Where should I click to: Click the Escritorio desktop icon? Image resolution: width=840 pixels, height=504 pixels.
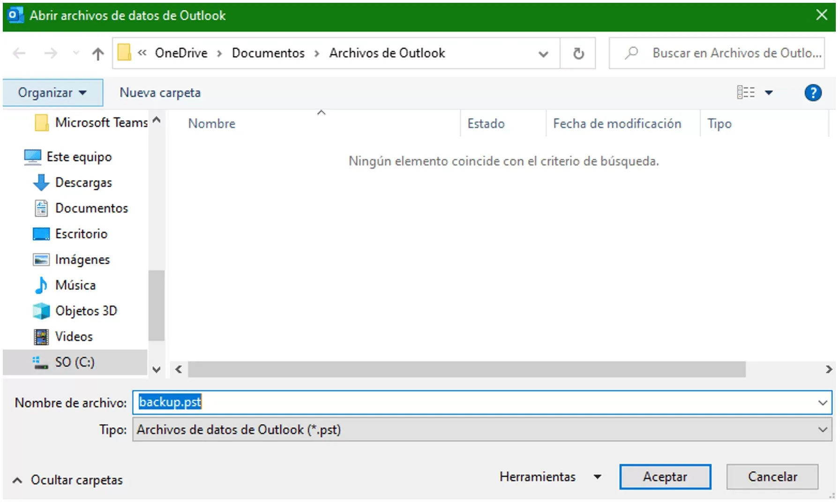coord(41,234)
